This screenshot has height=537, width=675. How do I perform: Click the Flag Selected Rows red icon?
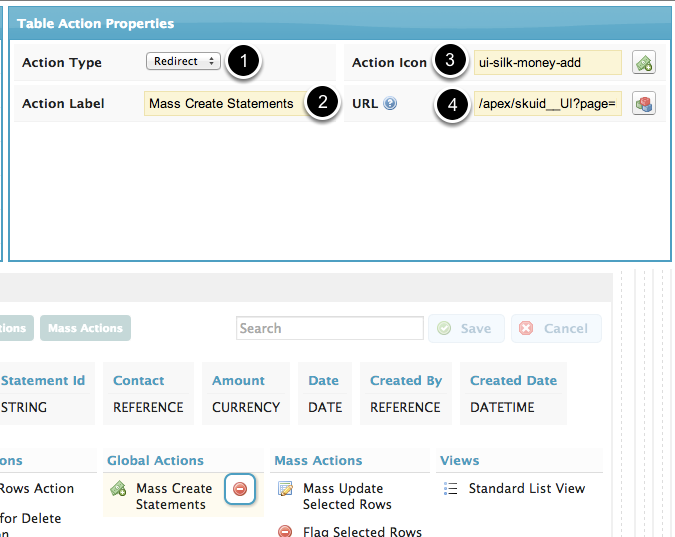pyautogui.click(x=285, y=532)
